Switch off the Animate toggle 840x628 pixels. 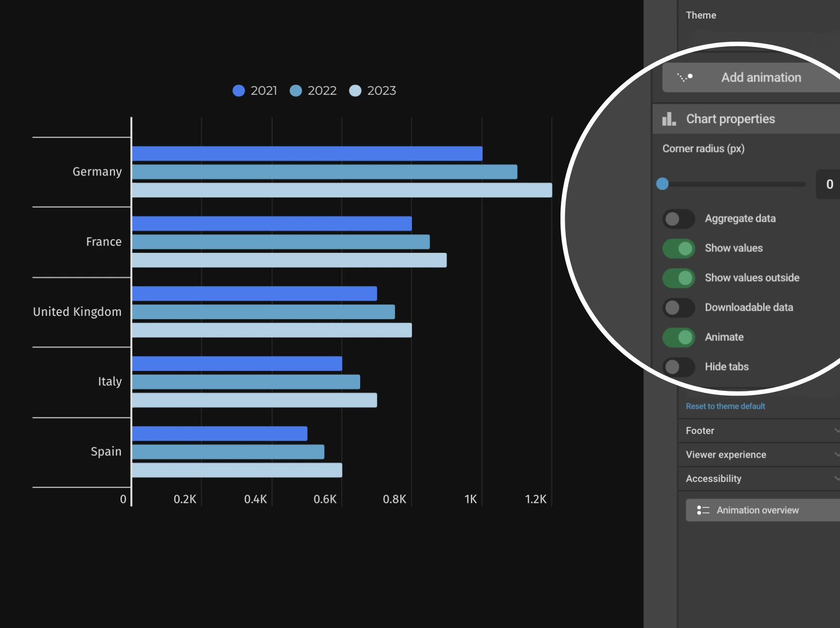tap(678, 337)
